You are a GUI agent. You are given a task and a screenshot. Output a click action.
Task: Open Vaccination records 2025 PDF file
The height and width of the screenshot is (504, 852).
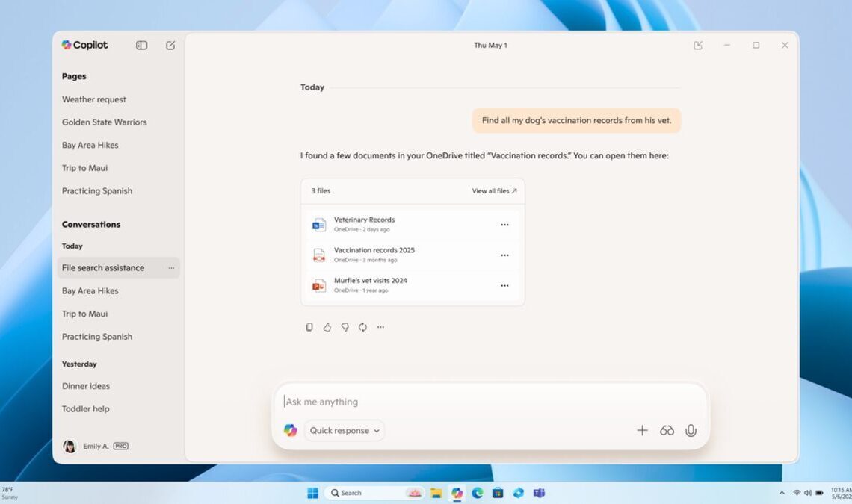[x=413, y=255]
